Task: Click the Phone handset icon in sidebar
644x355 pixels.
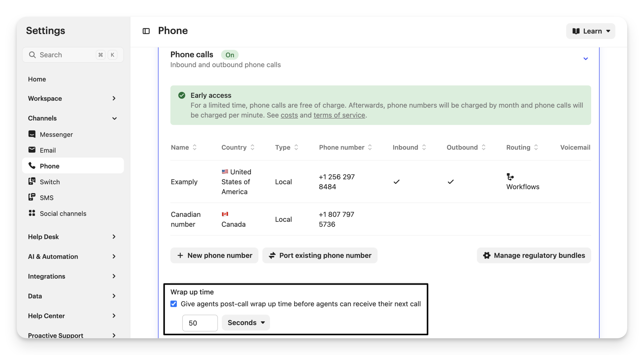Action: (x=32, y=166)
